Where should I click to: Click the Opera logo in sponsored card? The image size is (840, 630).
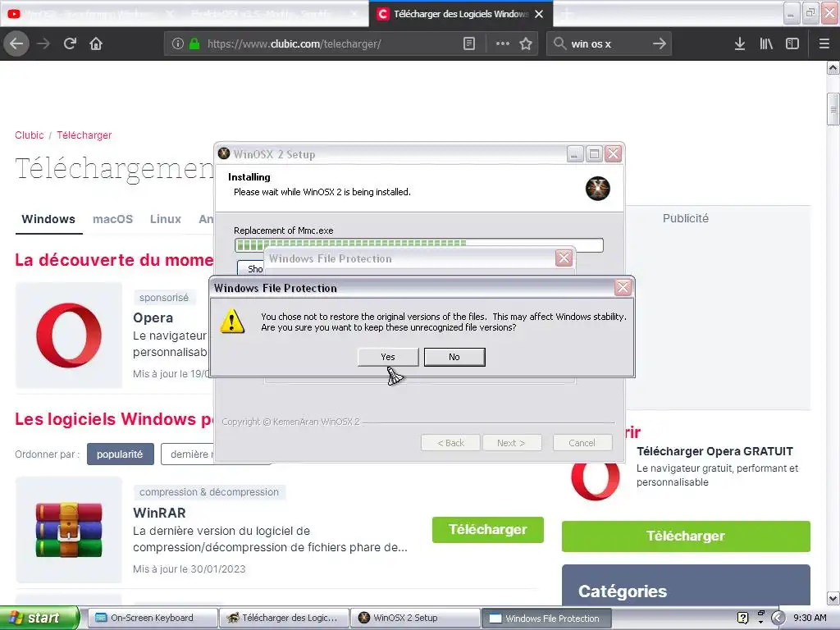pos(69,336)
